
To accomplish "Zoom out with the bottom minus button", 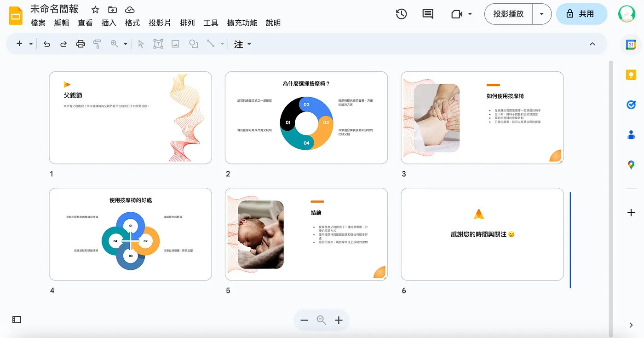I will [x=305, y=321].
